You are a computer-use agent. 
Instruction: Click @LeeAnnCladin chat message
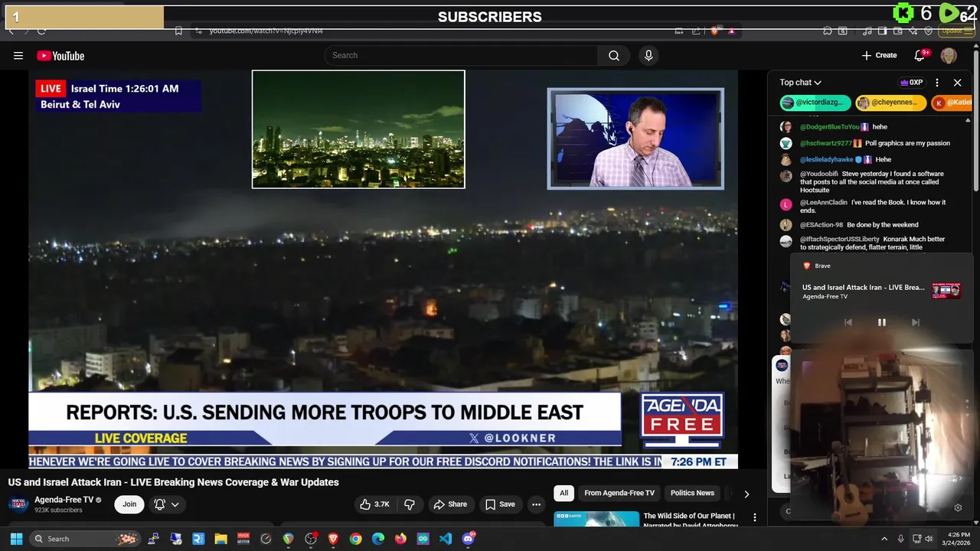pos(873,206)
